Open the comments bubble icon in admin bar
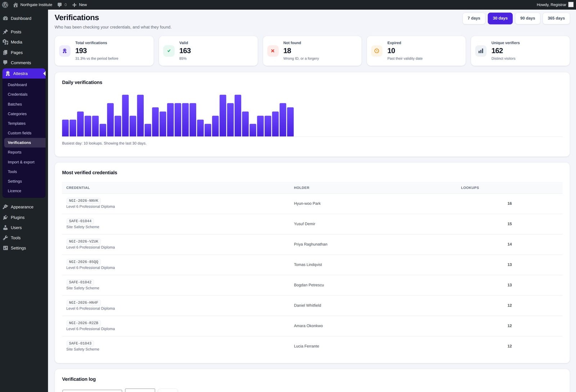 pyautogui.click(x=60, y=5)
